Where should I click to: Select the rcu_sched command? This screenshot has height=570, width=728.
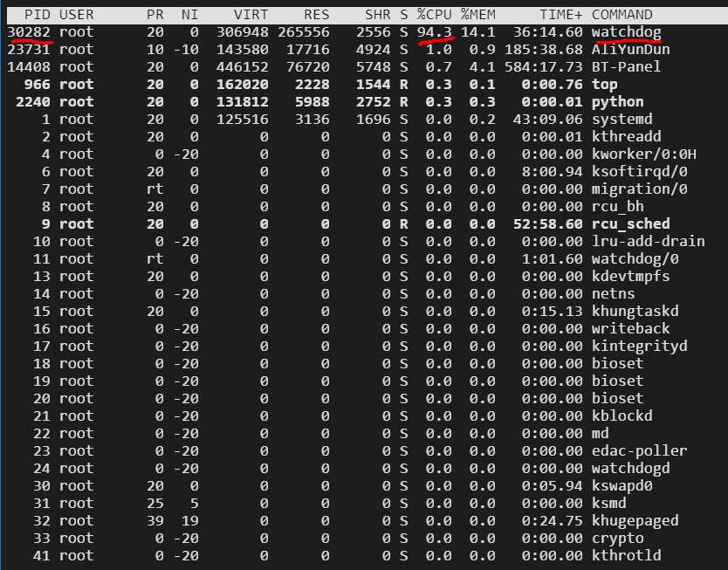[x=630, y=224]
